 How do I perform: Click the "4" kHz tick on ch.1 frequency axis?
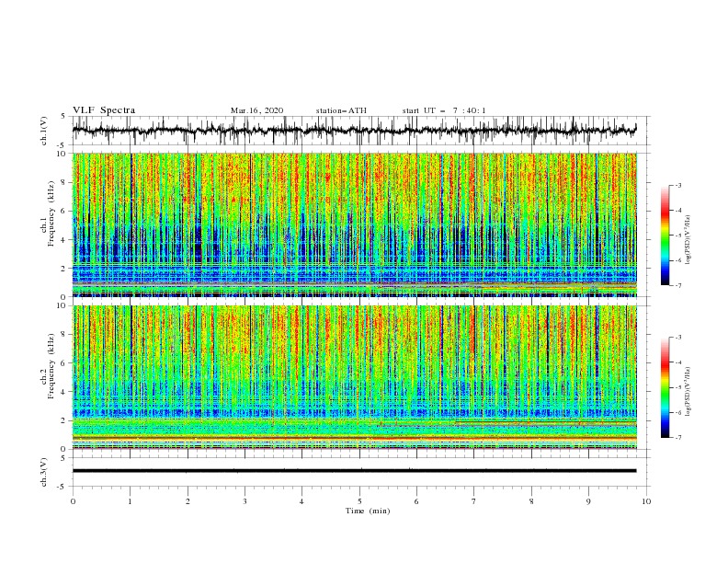coord(64,240)
